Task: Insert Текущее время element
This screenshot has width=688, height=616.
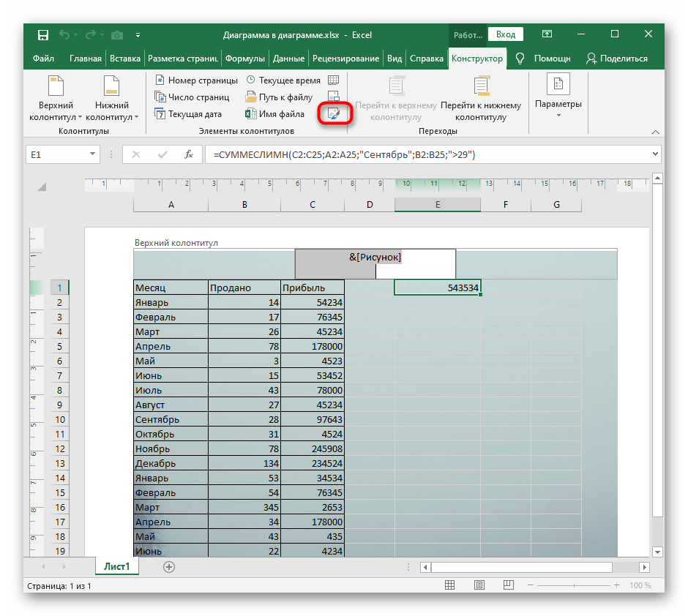Action: [x=283, y=80]
